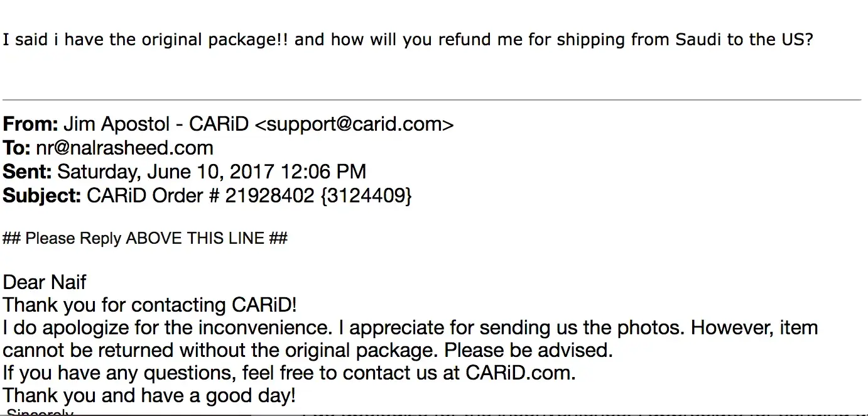Viewport: 868px width, 416px height.
Task: Click the reply about shipping from Saudi
Action: coord(408,40)
